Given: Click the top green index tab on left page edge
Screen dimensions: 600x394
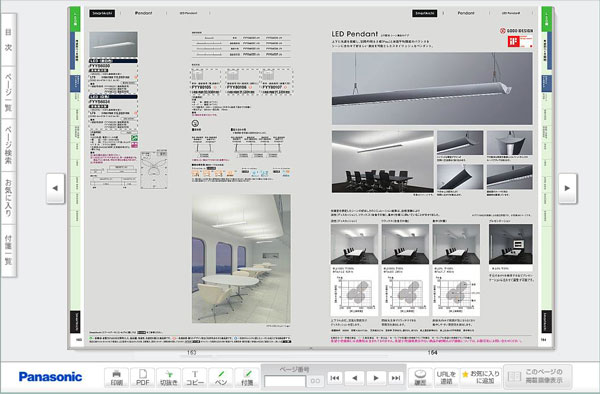Looking at the screenshot, I should pos(75,19).
